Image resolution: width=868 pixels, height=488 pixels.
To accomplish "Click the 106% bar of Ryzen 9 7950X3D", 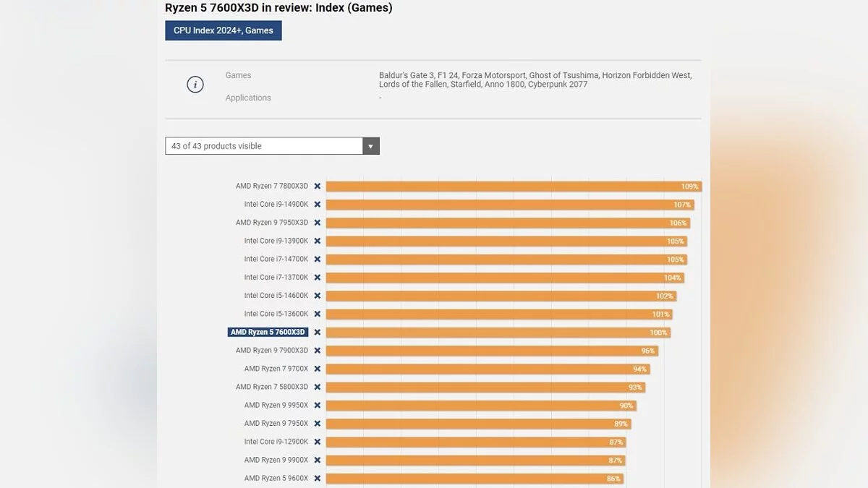I will [x=508, y=223].
